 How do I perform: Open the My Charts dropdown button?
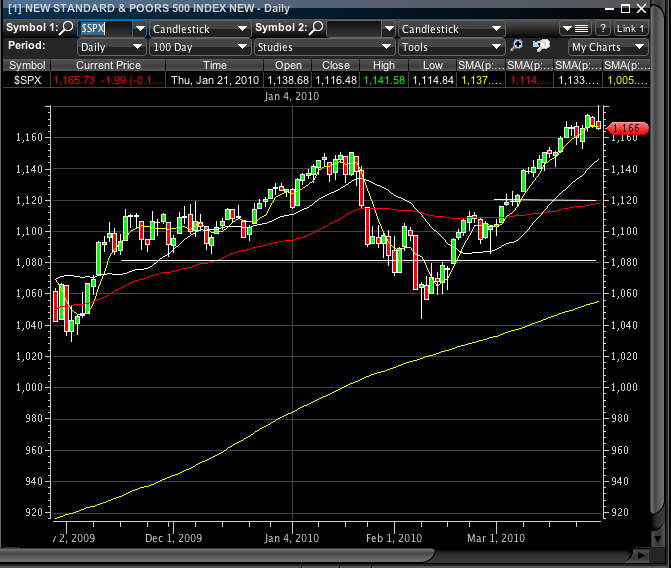(x=608, y=47)
